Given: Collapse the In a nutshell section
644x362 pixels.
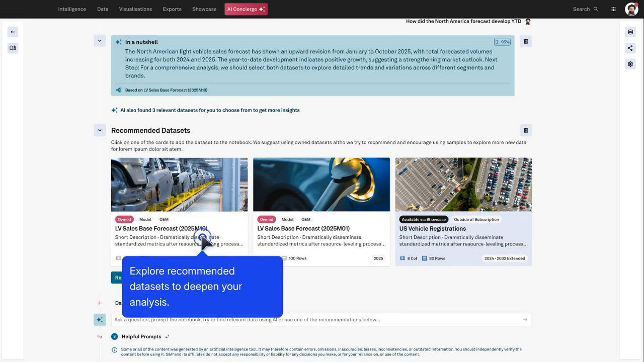Looking at the screenshot, I should pyautogui.click(x=99, y=41).
